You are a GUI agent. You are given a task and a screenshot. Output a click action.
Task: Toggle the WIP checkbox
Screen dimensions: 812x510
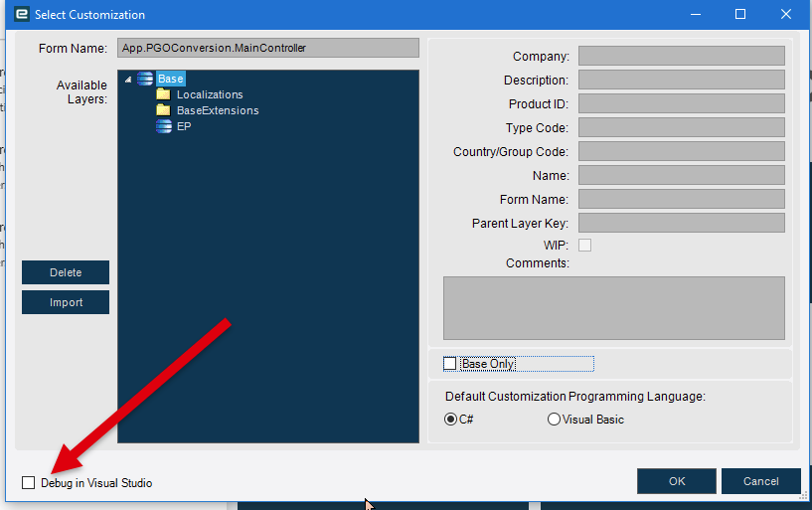pyautogui.click(x=584, y=245)
